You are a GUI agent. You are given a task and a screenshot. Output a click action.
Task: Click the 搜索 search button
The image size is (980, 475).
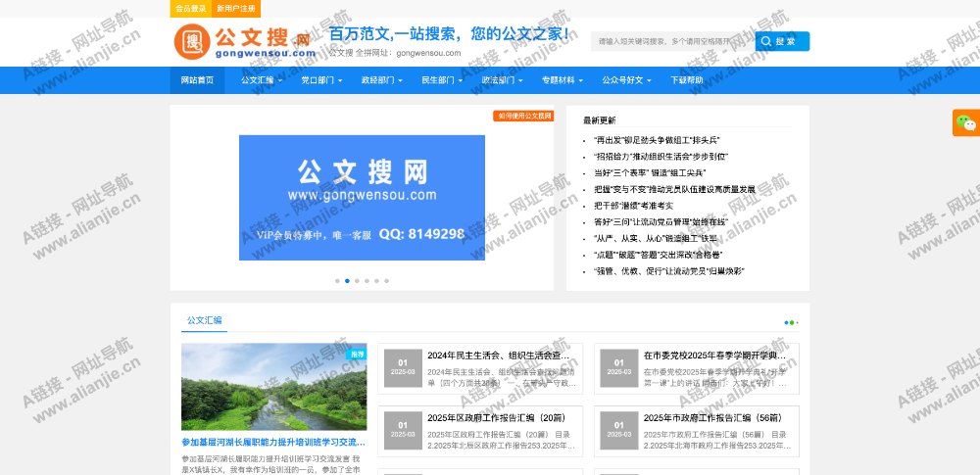coord(782,41)
